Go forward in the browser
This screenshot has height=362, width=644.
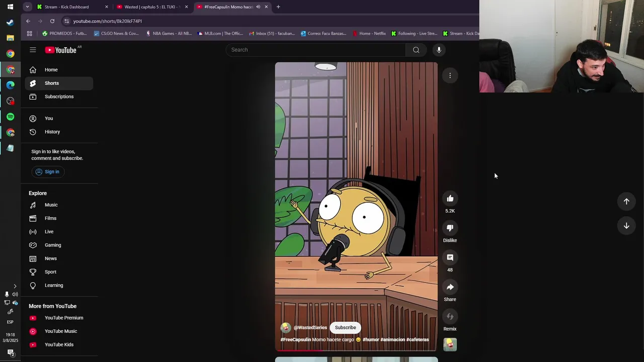40,21
